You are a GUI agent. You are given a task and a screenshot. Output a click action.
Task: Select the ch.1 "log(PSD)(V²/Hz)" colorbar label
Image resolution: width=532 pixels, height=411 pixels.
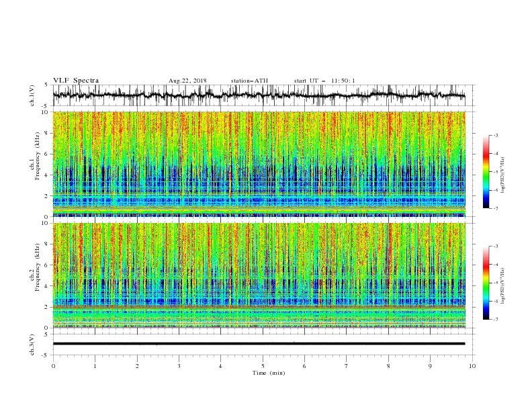pyautogui.click(x=503, y=175)
